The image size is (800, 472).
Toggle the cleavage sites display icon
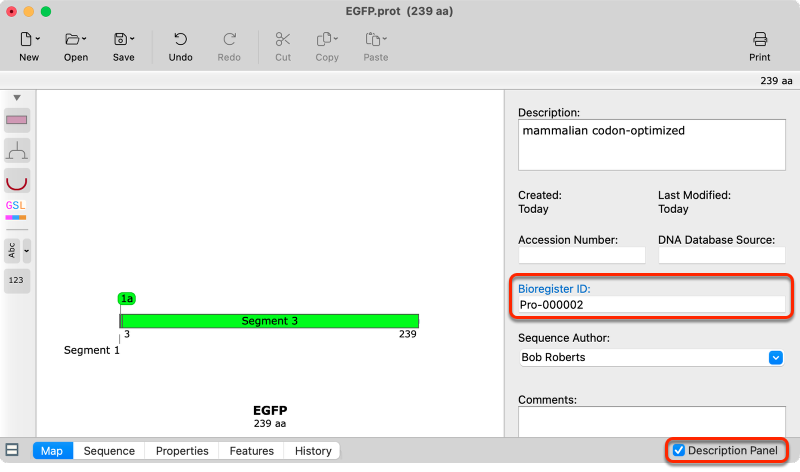click(x=17, y=151)
